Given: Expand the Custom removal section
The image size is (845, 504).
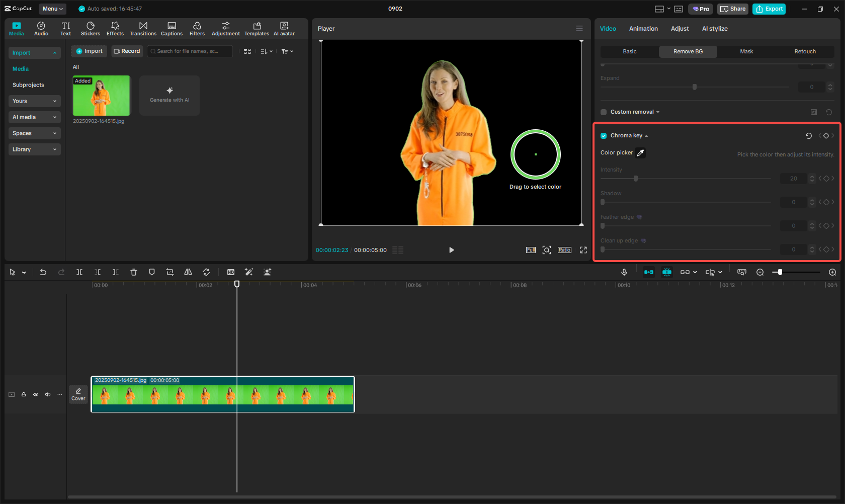Looking at the screenshot, I should tap(658, 112).
